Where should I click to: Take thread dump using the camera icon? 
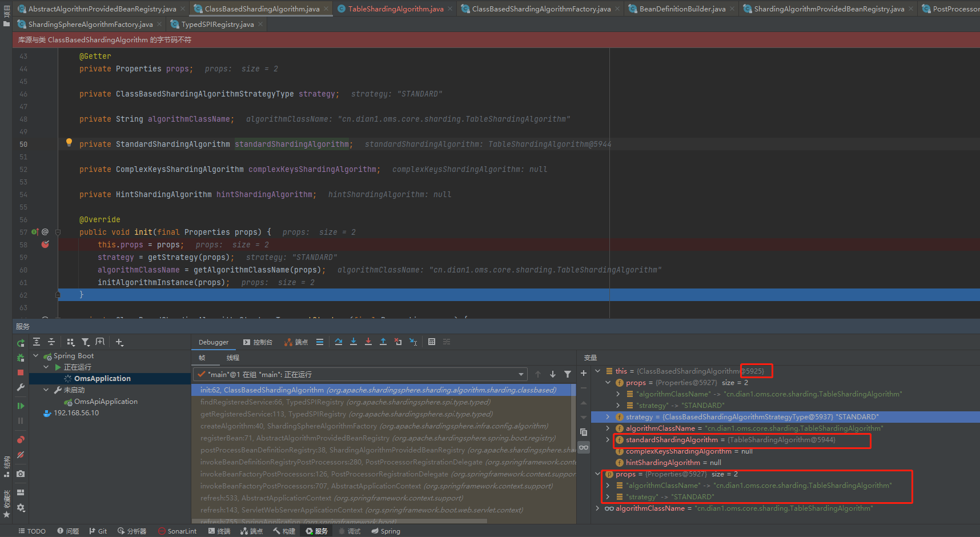(21, 474)
